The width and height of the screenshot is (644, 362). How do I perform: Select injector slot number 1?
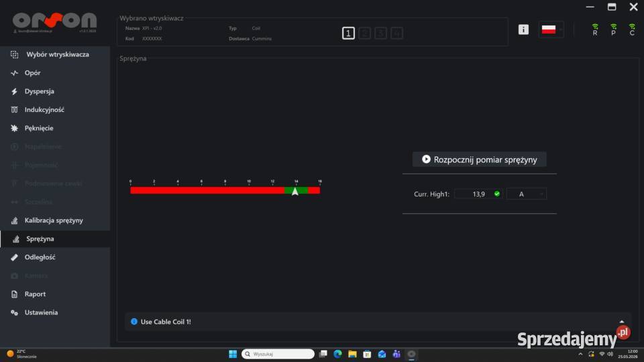coord(348,33)
